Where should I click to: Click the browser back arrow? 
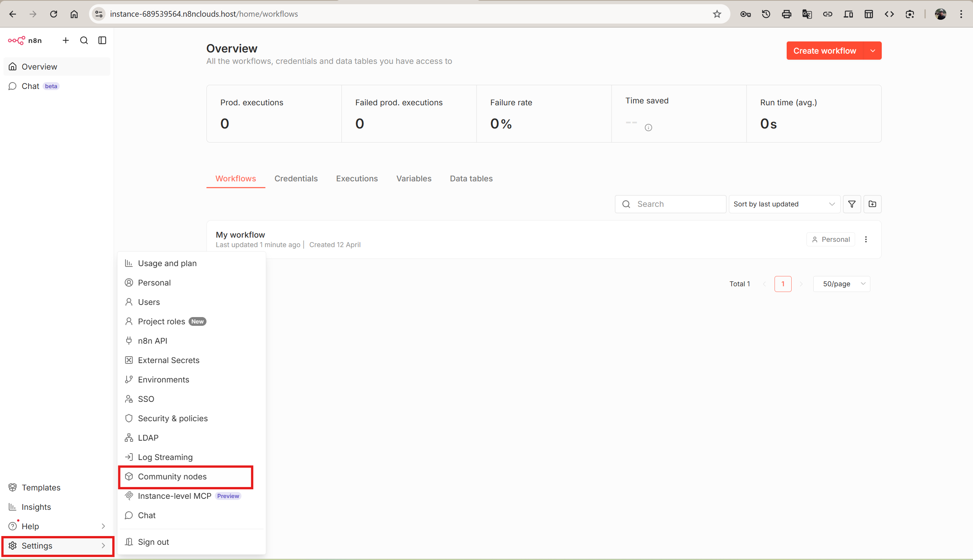[13, 14]
